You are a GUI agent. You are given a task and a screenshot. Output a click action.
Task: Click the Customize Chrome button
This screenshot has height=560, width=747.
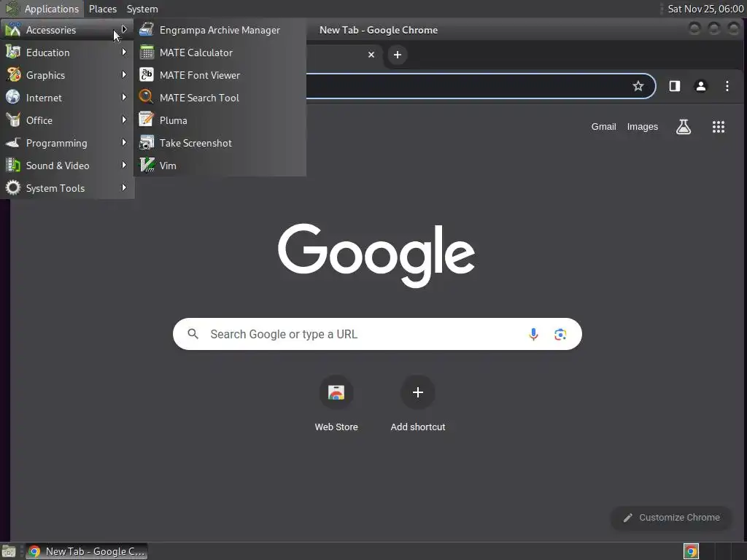pos(671,518)
